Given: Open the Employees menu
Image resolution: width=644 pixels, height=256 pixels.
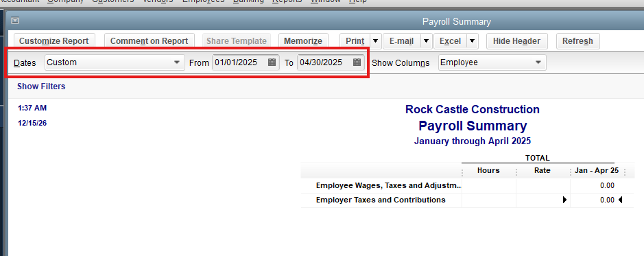Looking at the screenshot, I should (x=204, y=1).
